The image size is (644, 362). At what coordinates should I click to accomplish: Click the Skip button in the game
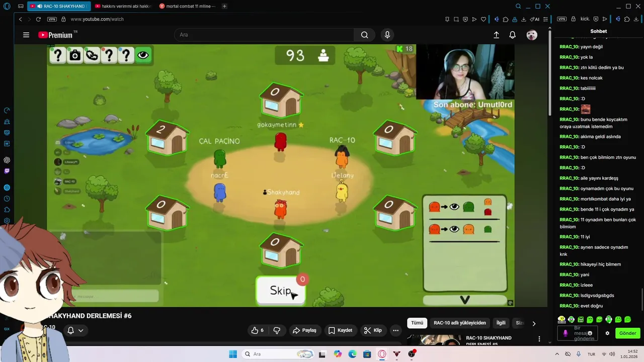[281, 291]
